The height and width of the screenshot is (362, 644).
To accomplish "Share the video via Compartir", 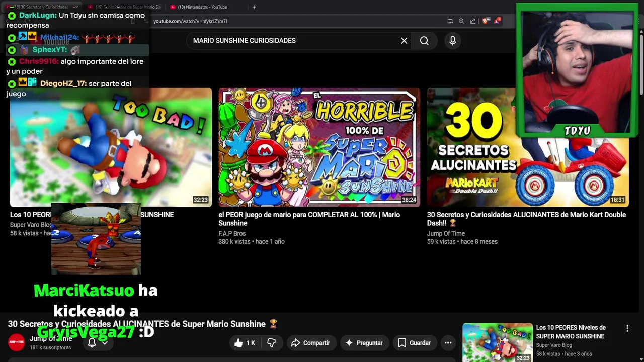I will [x=310, y=343].
